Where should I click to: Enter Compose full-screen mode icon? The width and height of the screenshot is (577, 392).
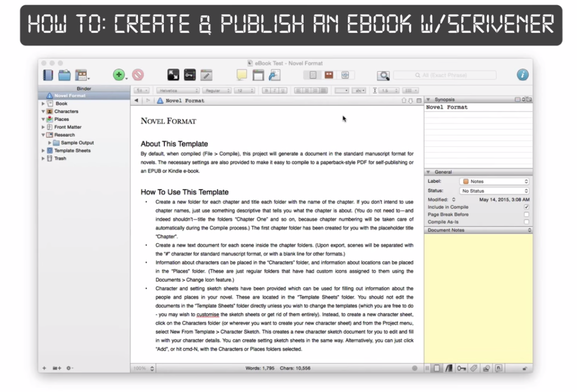click(x=173, y=75)
